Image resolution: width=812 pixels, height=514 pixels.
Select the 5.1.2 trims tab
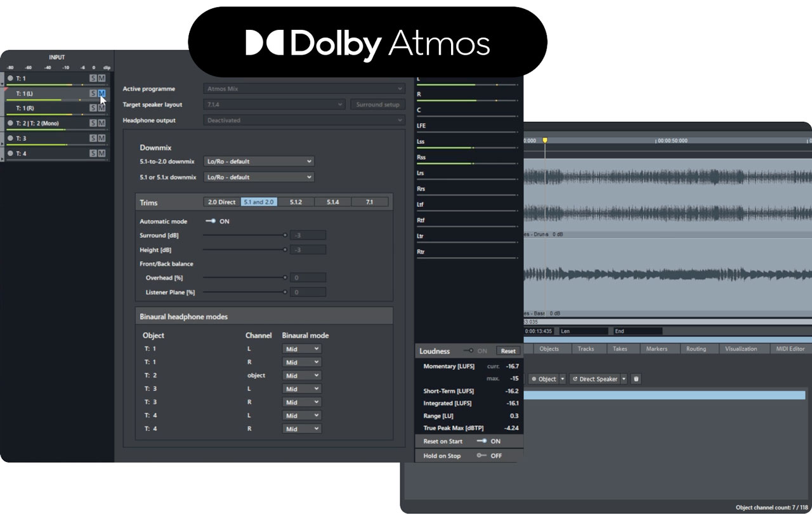tap(296, 202)
